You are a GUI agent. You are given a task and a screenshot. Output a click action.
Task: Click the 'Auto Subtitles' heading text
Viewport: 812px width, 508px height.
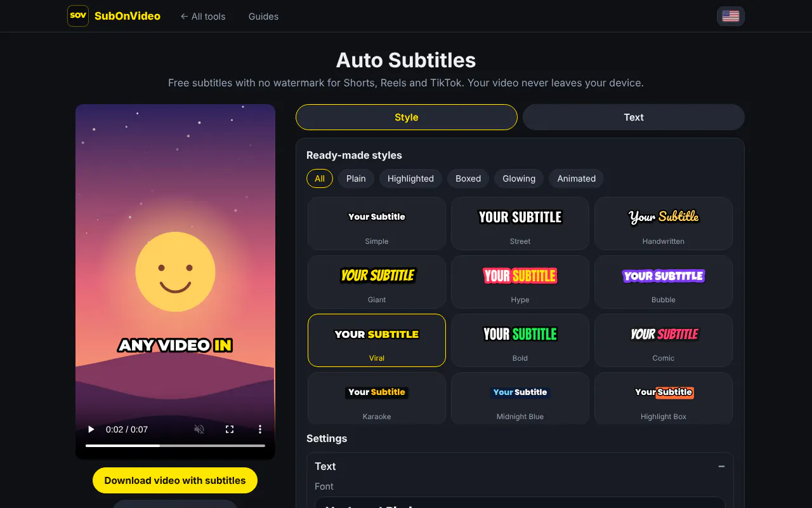click(x=406, y=60)
